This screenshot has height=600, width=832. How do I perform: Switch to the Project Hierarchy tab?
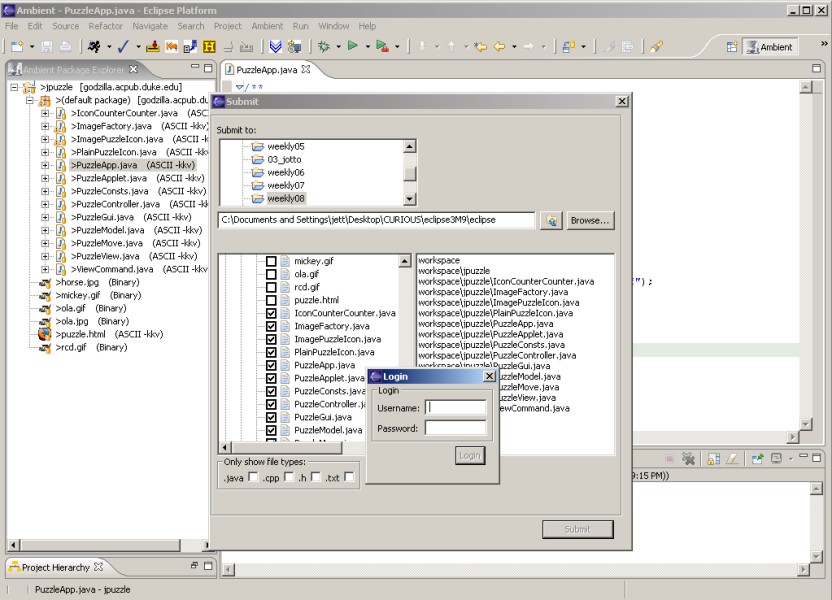[x=55, y=567]
